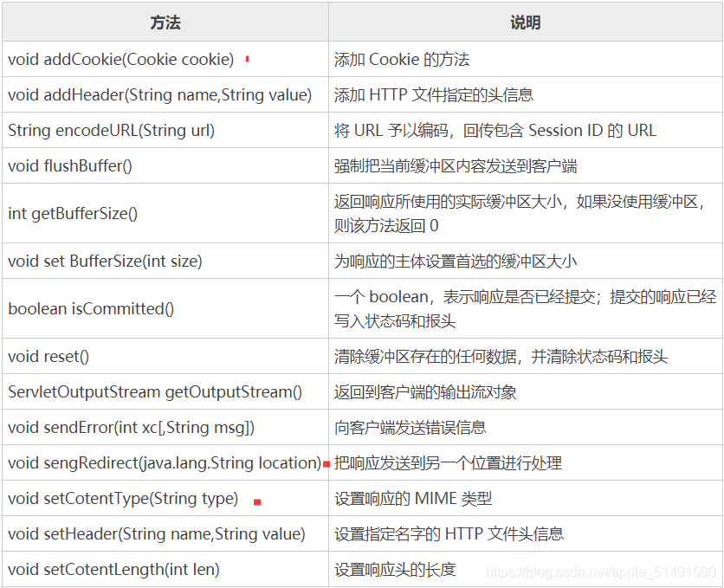This screenshot has height=588, width=724.
Task: Select void setCotentType(String type) cell
Action: (165, 499)
